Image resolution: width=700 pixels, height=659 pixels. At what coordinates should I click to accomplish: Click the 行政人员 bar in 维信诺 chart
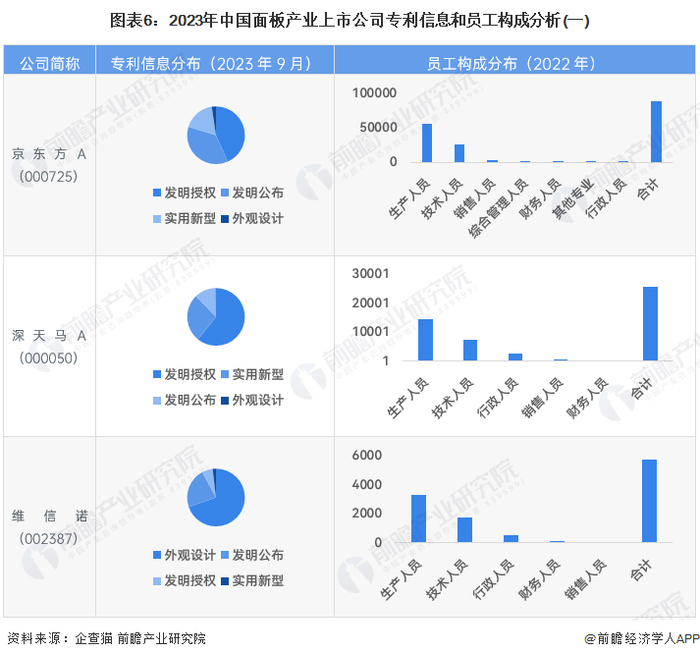511,539
